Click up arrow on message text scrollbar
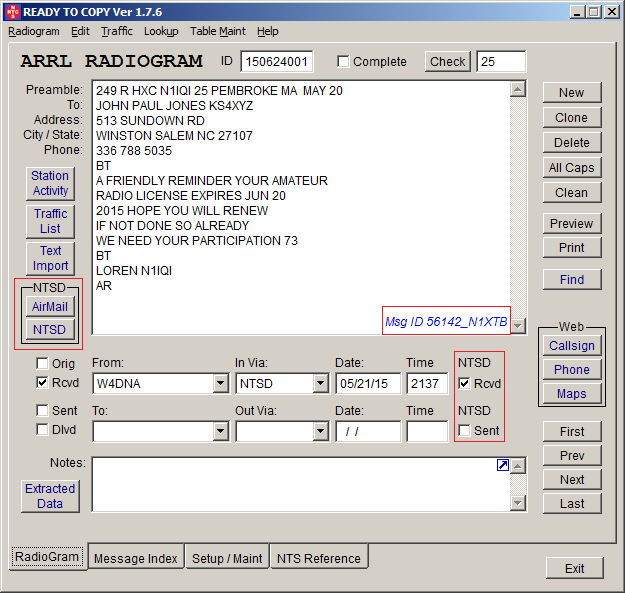 point(517,89)
